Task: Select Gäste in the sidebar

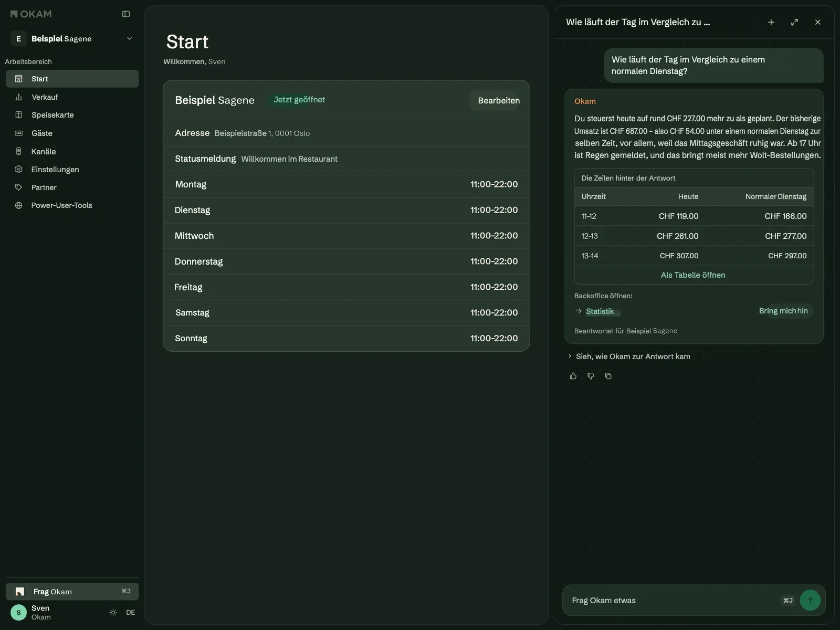Action: click(x=72, y=133)
